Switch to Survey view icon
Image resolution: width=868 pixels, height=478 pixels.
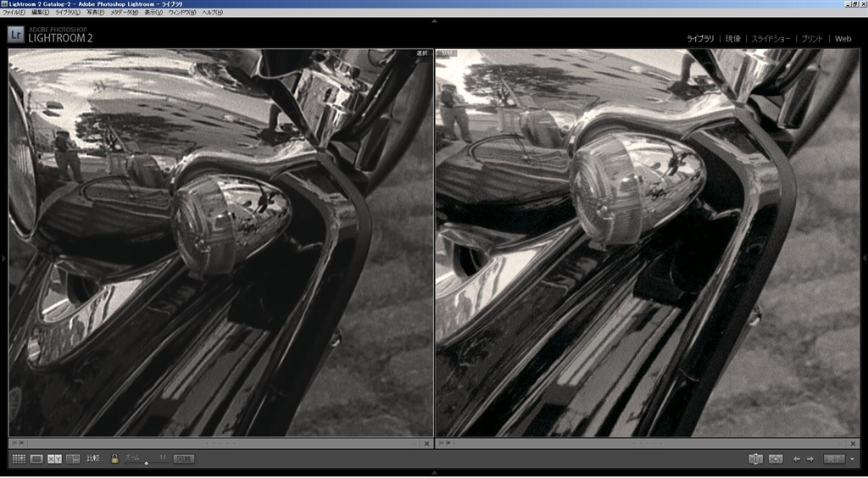point(73,459)
